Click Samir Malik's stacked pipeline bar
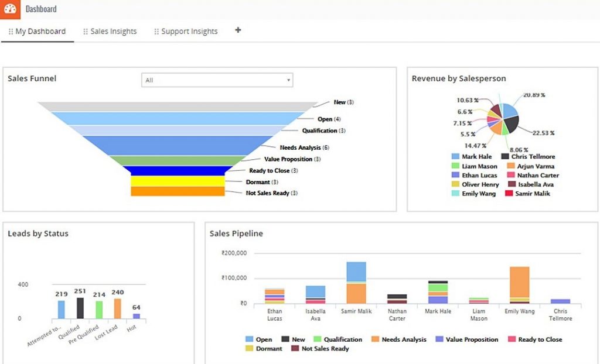The width and height of the screenshot is (600, 364). (356, 282)
